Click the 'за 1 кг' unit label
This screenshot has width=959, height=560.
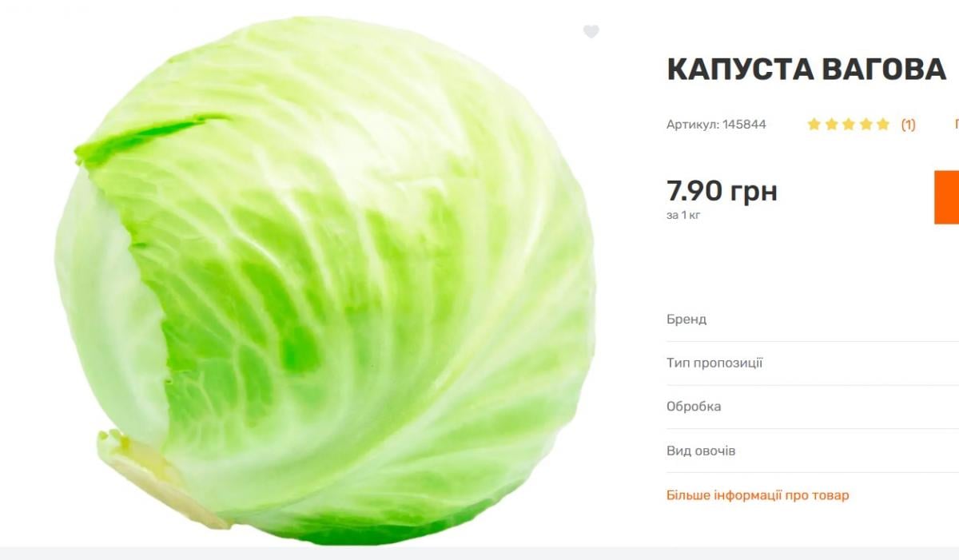click(683, 216)
